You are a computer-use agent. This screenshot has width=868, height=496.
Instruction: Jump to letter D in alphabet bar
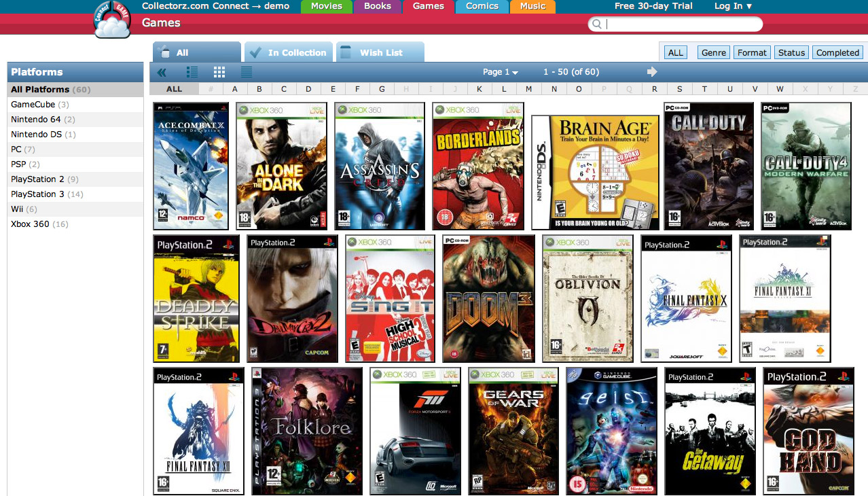(x=308, y=89)
